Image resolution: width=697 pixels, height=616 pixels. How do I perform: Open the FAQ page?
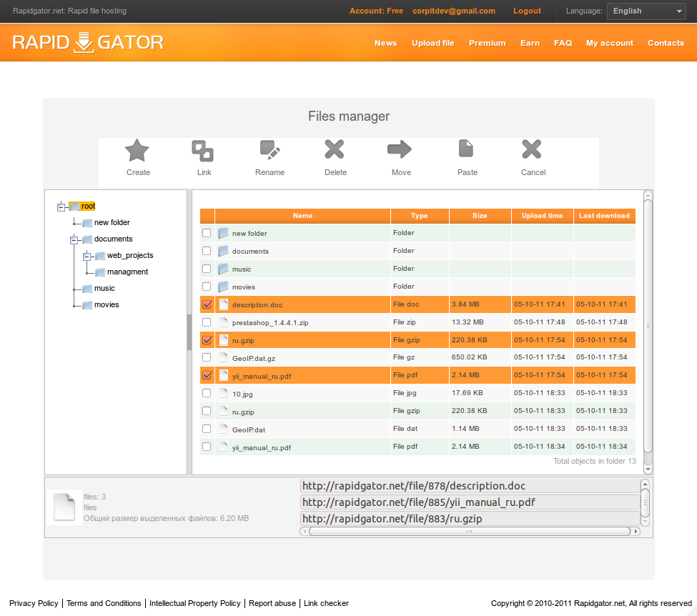click(x=563, y=43)
